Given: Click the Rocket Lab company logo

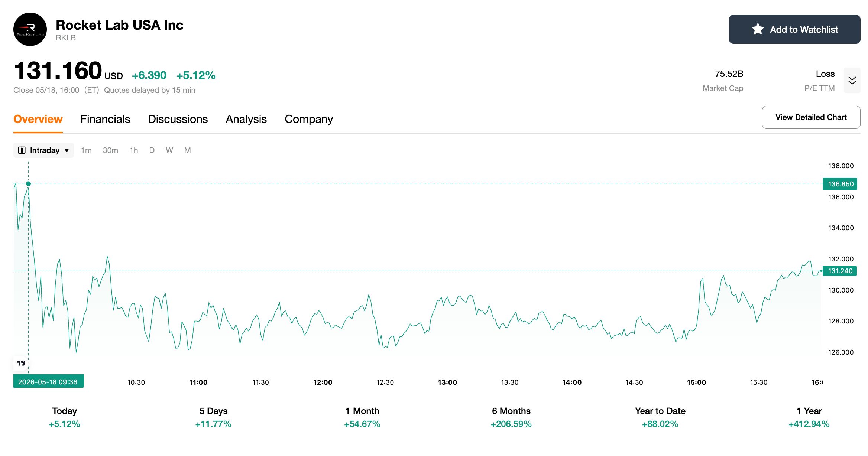Looking at the screenshot, I should pos(30,29).
